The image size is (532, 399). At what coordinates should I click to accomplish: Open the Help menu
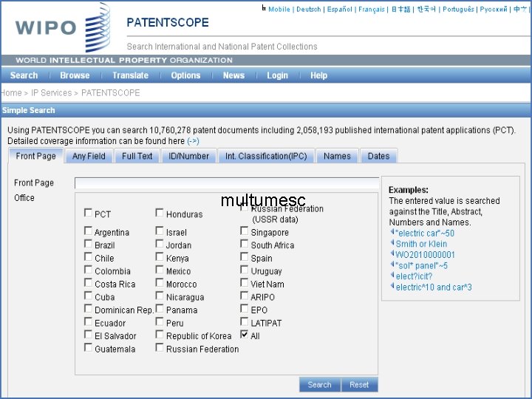coord(318,75)
